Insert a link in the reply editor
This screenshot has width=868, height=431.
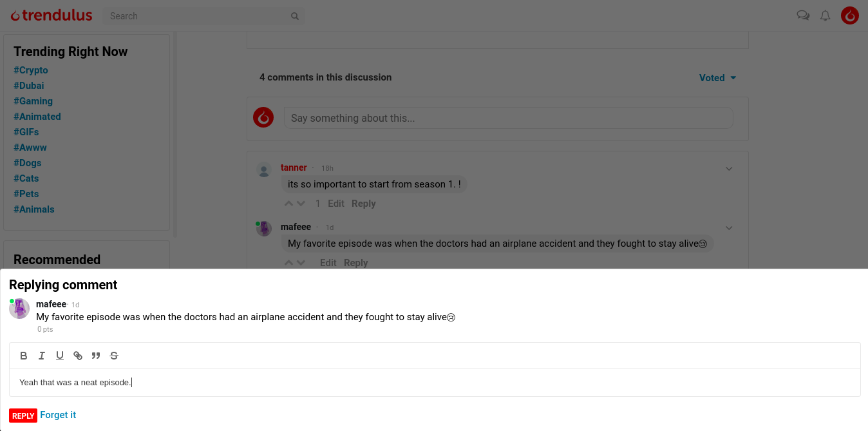78,356
